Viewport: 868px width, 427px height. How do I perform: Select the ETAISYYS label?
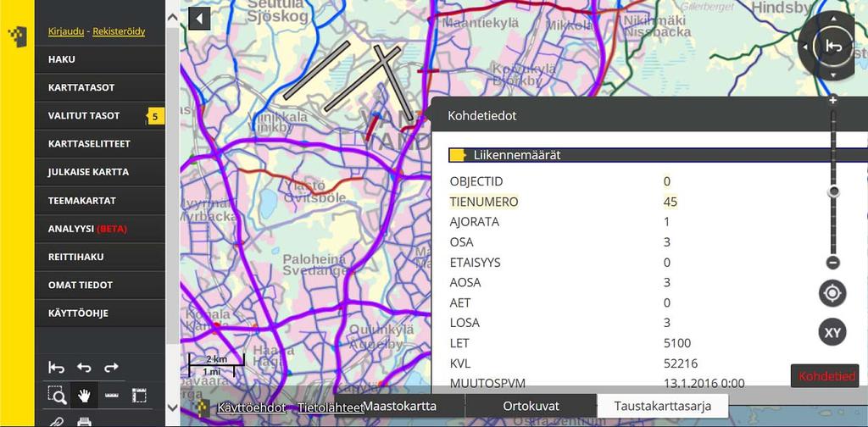[475, 262]
